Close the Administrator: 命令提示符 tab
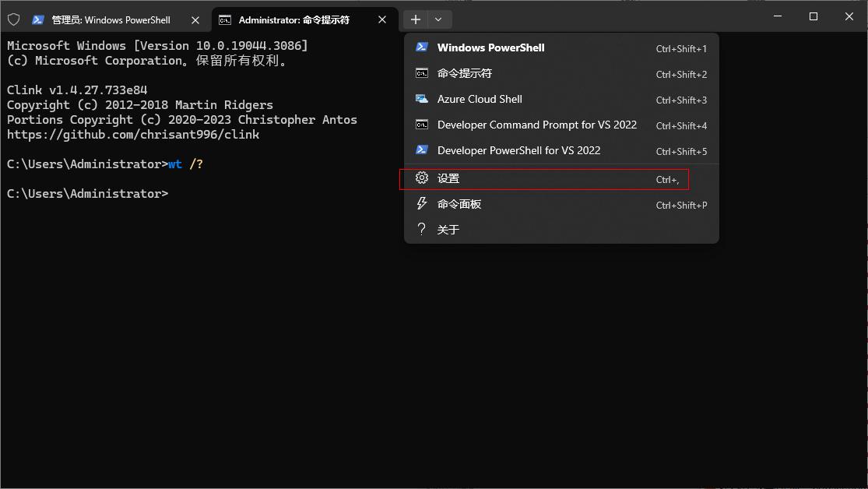The height and width of the screenshot is (489, 868). click(x=381, y=19)
